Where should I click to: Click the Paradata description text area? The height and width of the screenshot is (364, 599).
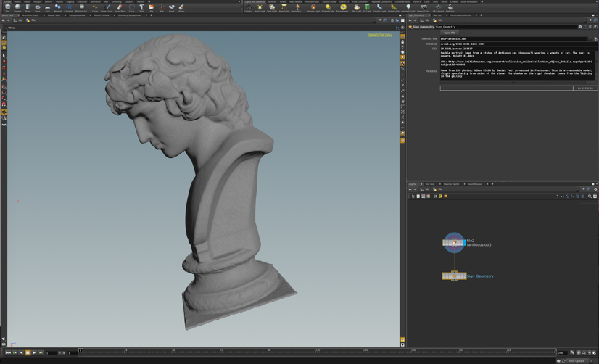517,65
